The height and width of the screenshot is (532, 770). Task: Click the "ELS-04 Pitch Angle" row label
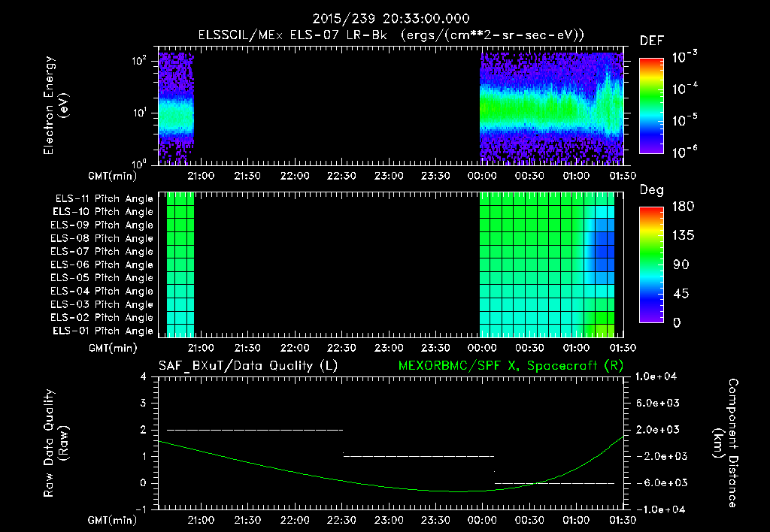click(102, 292)
